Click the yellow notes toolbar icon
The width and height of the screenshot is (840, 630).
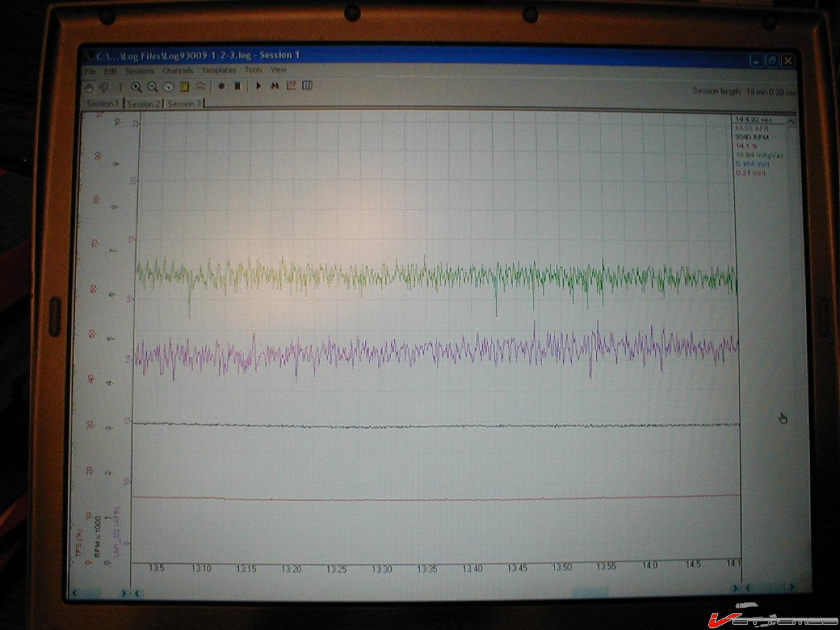click(x=185, y=87)
